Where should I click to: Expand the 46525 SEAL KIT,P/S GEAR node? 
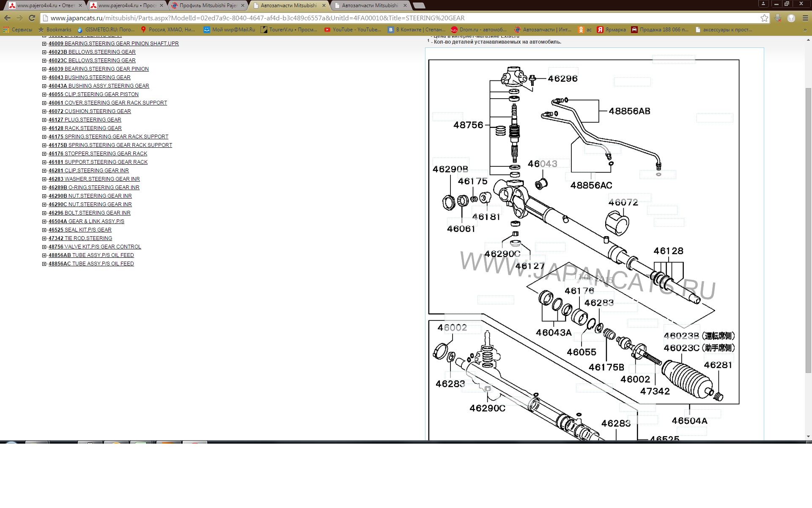click(x=44, y=230)
